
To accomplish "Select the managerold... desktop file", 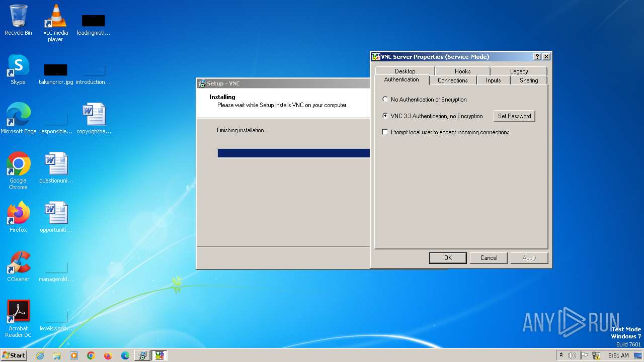I will (55, 271).
